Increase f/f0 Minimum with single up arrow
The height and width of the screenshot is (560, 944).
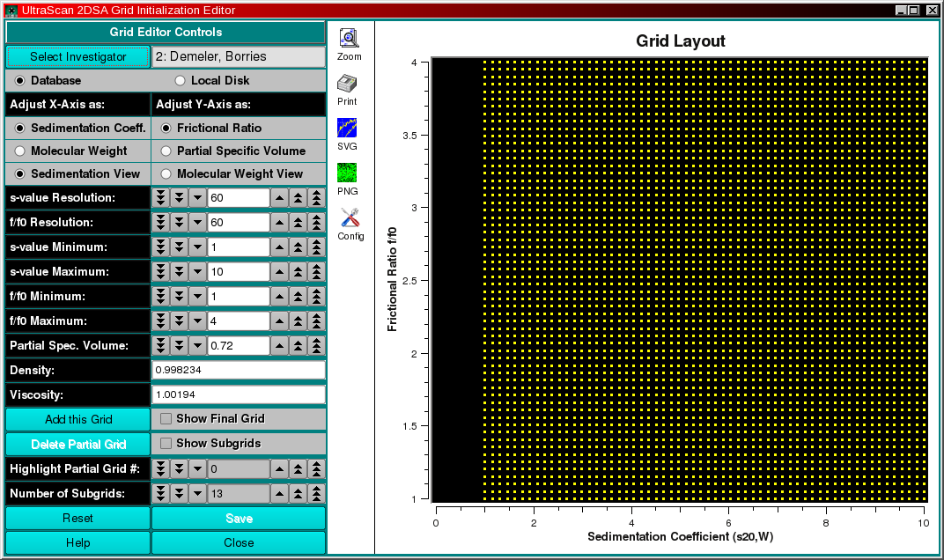click(x=279, y=297)
